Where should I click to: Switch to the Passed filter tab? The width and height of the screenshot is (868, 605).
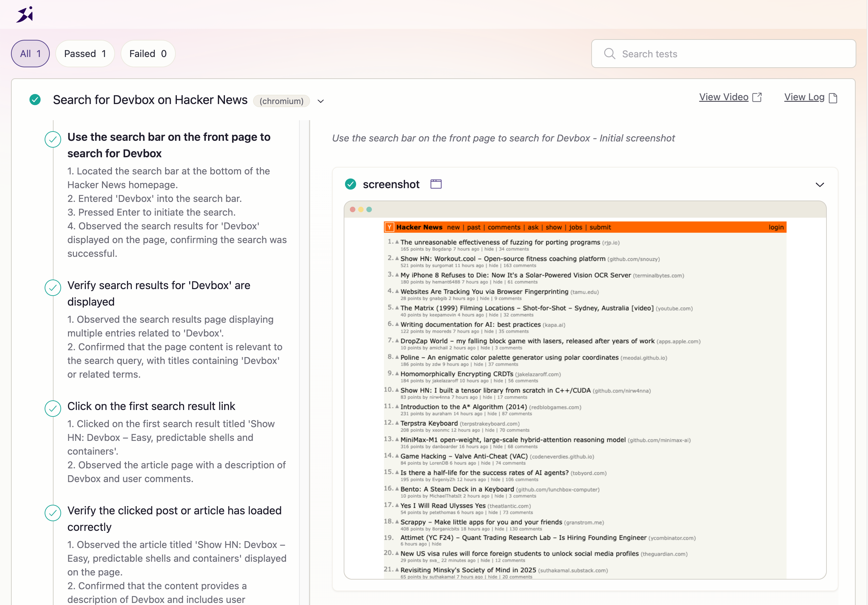click(x=85, y=54)
